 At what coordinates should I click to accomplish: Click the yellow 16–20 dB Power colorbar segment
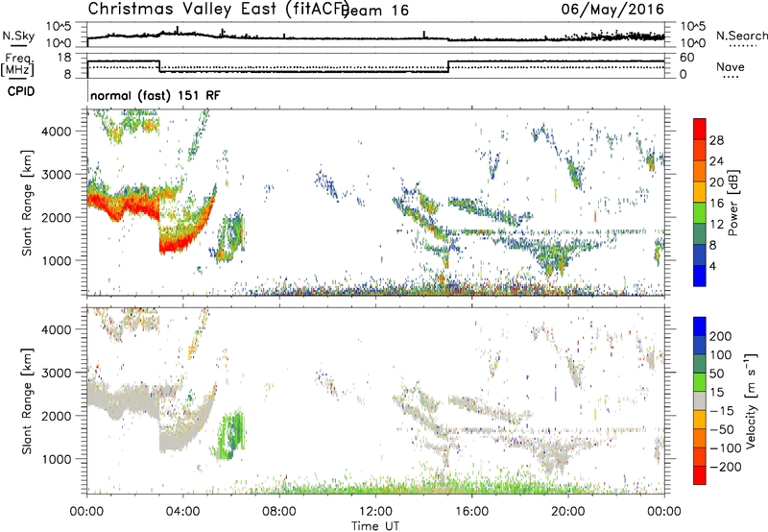pyautogui.click(x=700, y=192)
